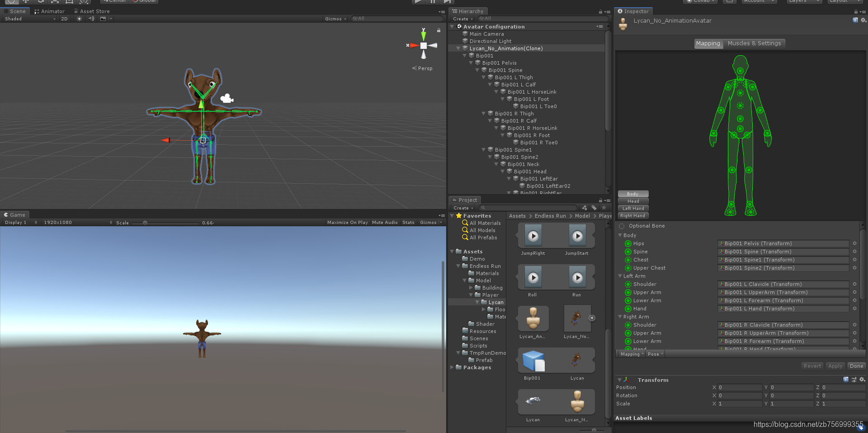Select the Game tab
The image size is (868, 433).
15,215
